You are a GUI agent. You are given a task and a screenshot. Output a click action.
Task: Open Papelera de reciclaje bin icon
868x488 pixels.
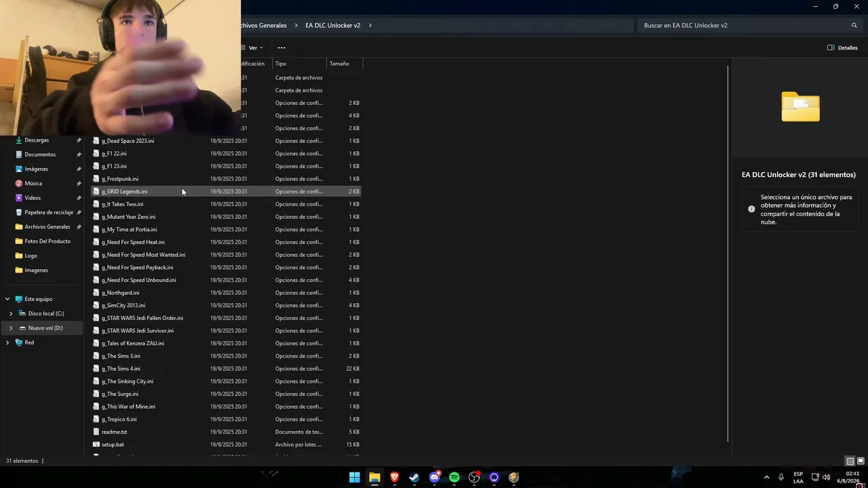coord(19,212)
